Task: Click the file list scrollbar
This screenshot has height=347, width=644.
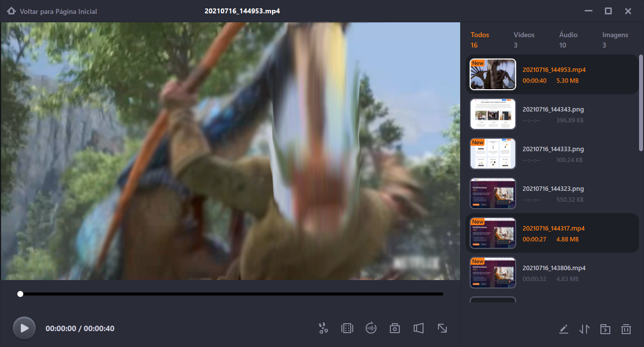Action: [641, 103]
